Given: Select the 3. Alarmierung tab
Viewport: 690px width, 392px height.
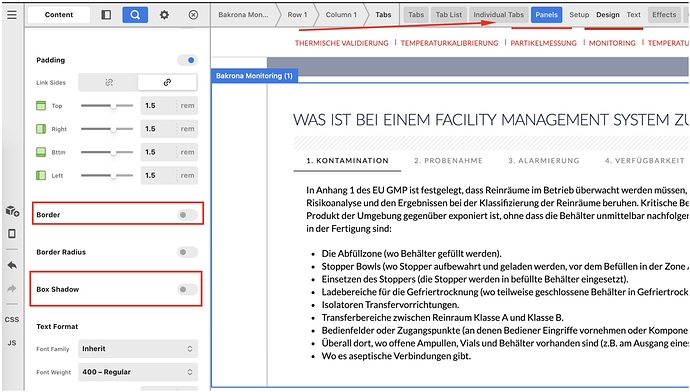Looking at the screenshot, I should pyautogui.click(x=543, y=161).
